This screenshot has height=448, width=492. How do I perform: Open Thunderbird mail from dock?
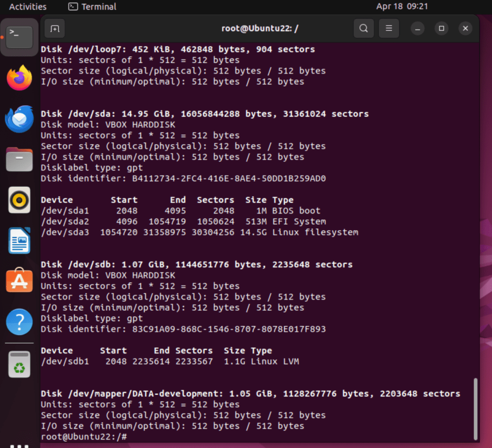(x=19, y=119)
